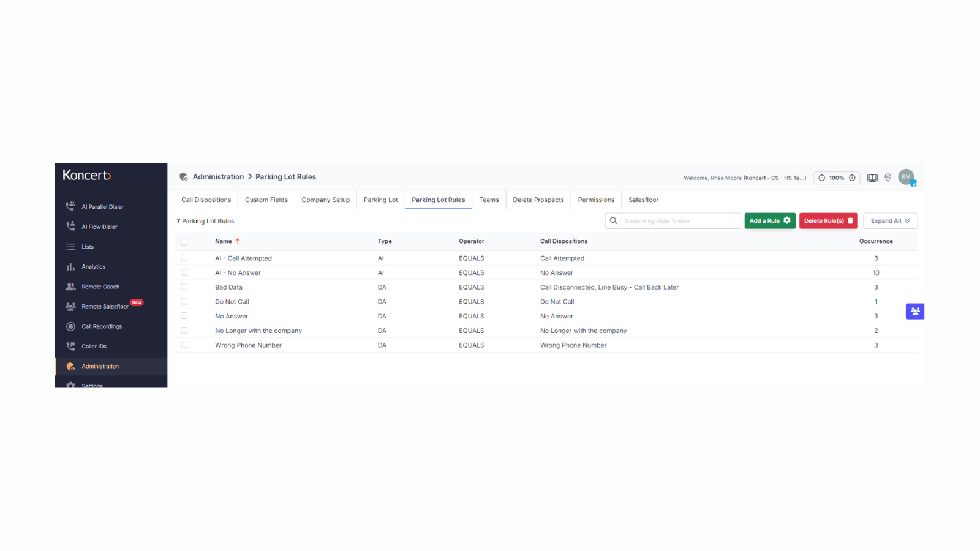Click the Add a Rule button

769,221
